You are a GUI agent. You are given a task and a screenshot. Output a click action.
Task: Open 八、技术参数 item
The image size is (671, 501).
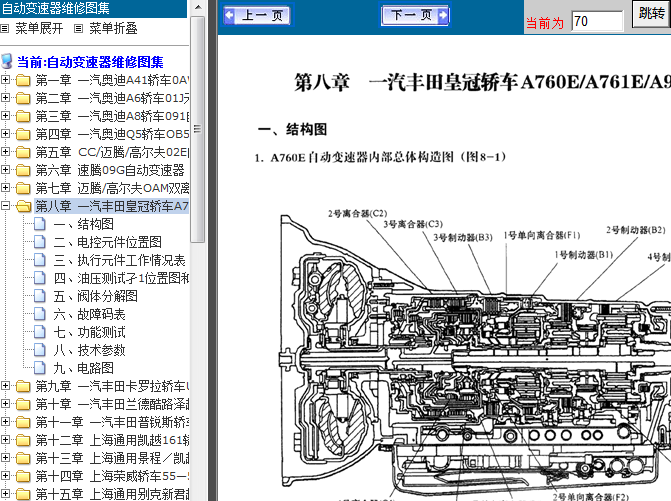[89, 350]
